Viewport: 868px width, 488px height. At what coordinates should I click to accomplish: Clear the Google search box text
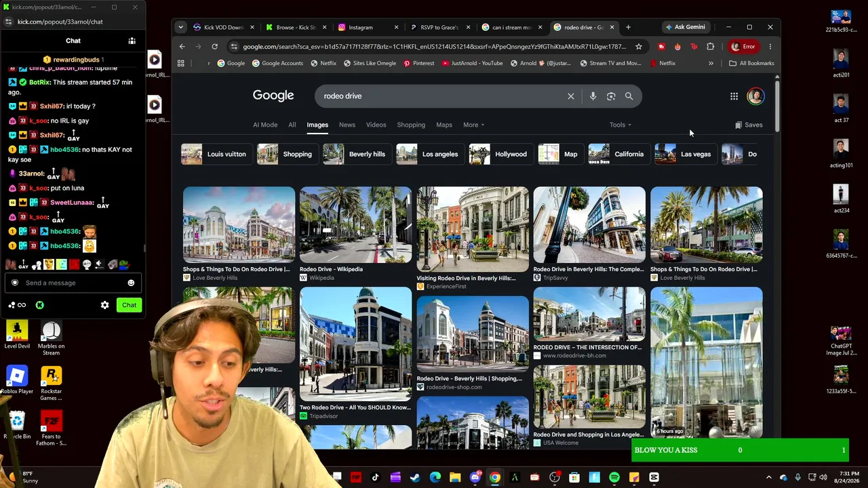tap(571, 96)
